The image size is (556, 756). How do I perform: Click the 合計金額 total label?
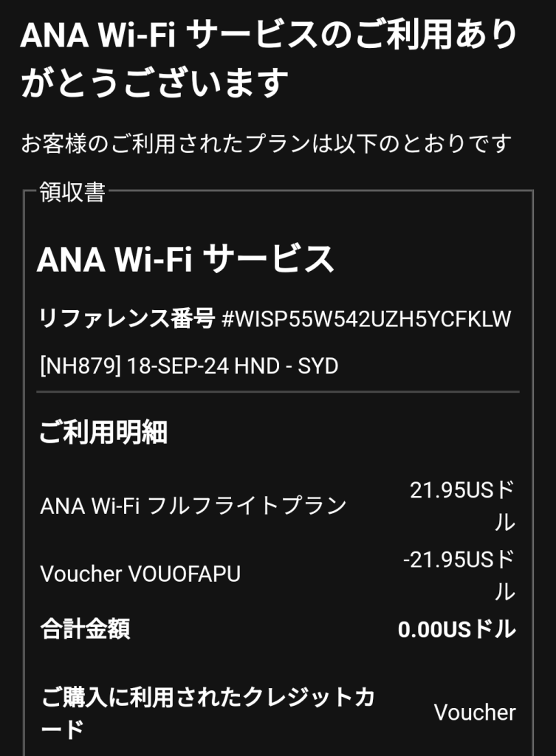point(85,630)
